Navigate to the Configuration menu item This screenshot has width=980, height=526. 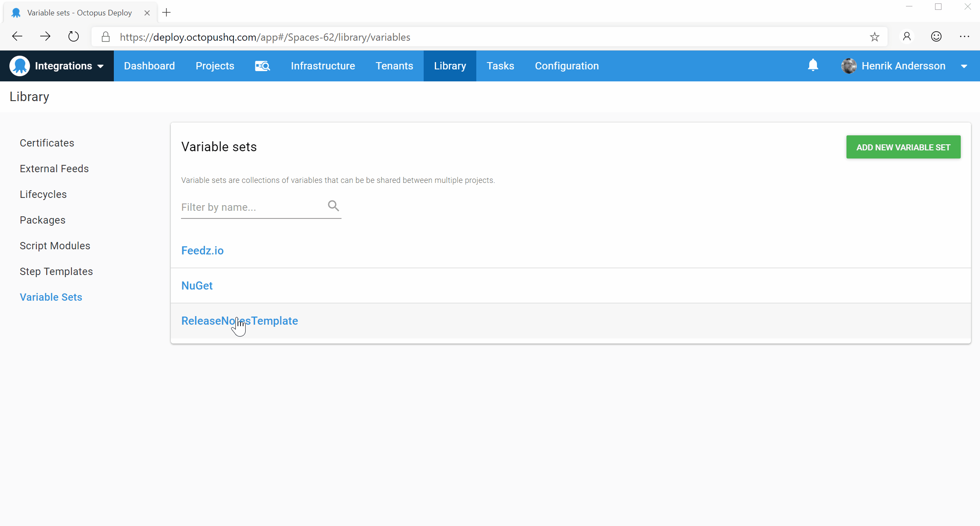567,66
